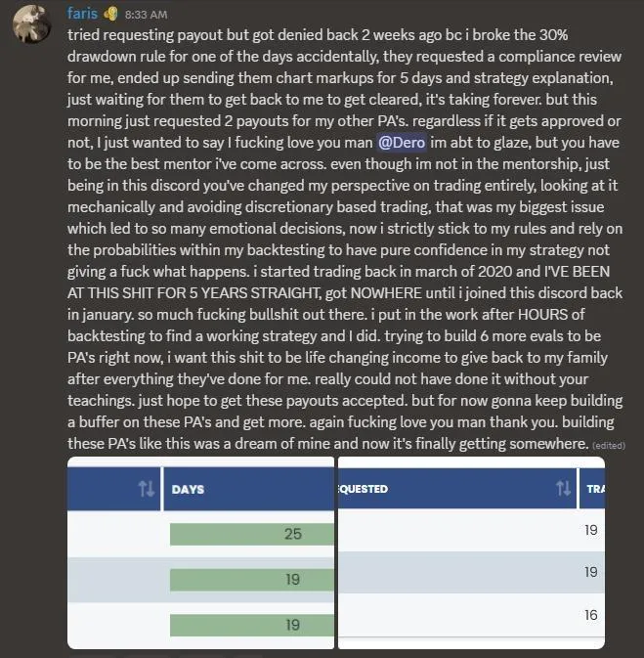Select the REQUESTED column header
This screenshot has height=658, width=644.
point(457,489)
